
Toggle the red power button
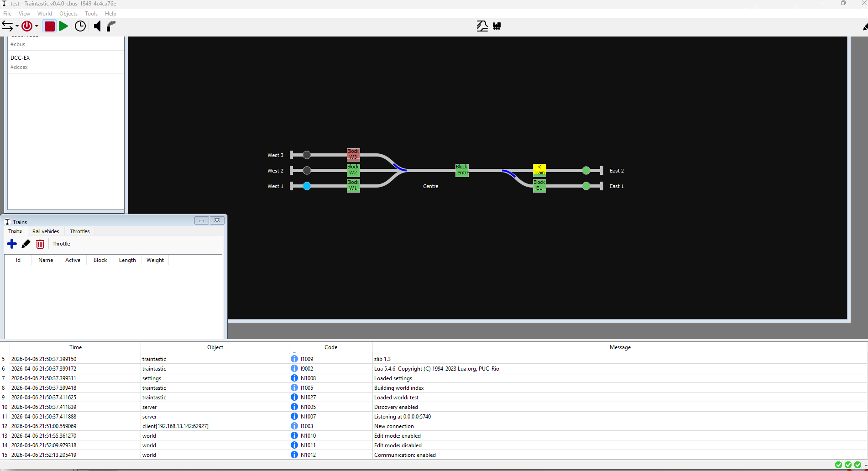pos(27,26)
